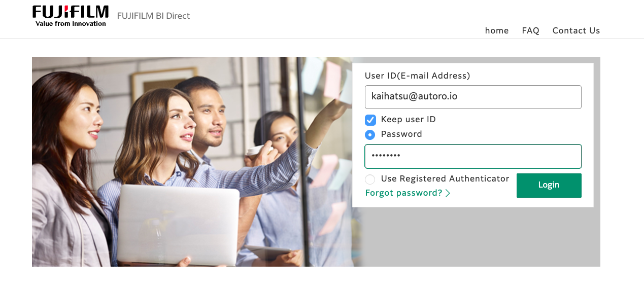Click the 'Keep user ID' label text

point(408,120)
